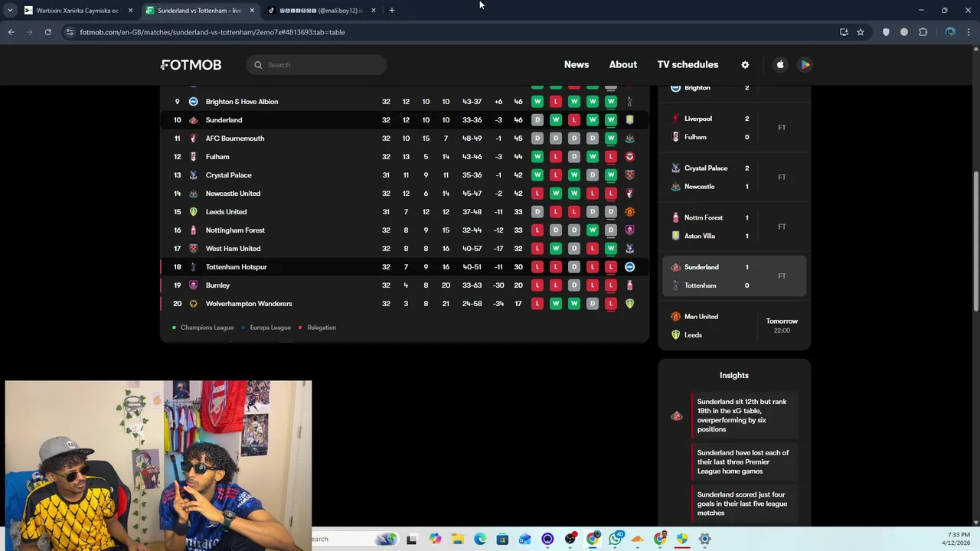The width and height of the screenshot is (980, 551).
Task: Open the Google Play download icon
Action: 805,65
